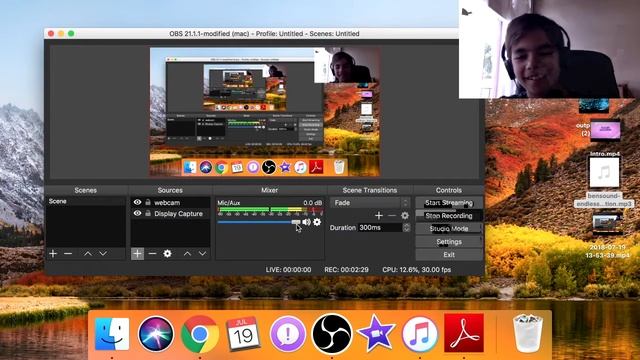The height and width of the screenshot is (360, 640).
Task: Move source down arrow in Sources panel
Action: (x=202, y=253)
